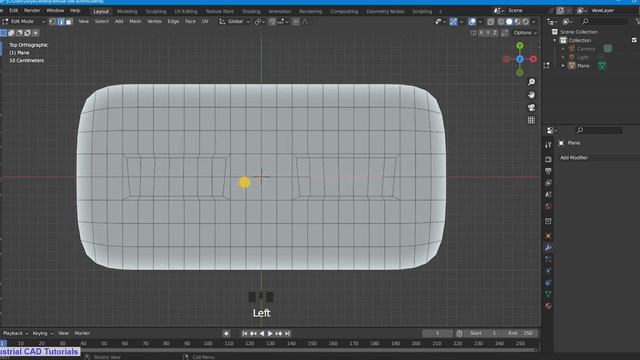Viewport: 640px width, 360px height.
Task: Toggle snap magnet icon
Action: [272, 22]
